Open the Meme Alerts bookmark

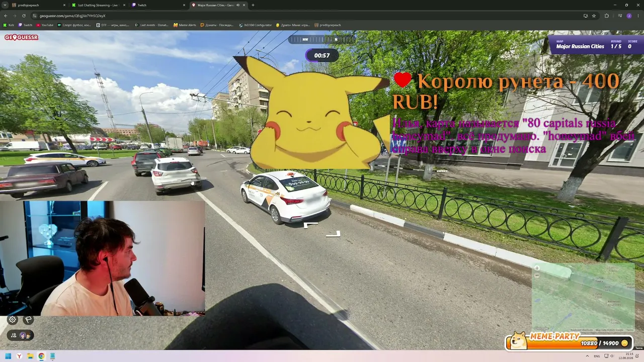(185, 25)
